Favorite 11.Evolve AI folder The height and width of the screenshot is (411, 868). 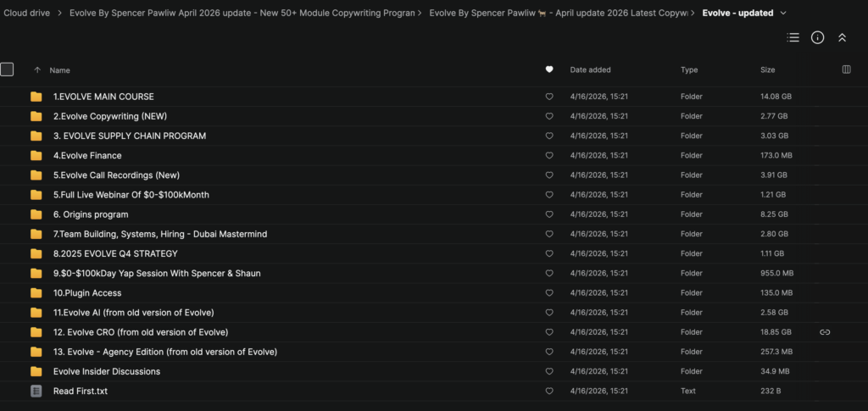point(549,313)
